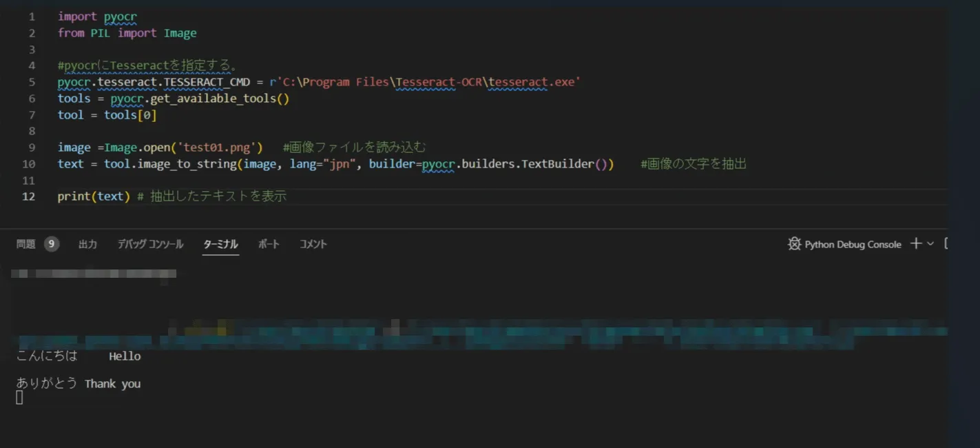
Task: Open the デバッグ コンソール tab
Action: point(150,244)
